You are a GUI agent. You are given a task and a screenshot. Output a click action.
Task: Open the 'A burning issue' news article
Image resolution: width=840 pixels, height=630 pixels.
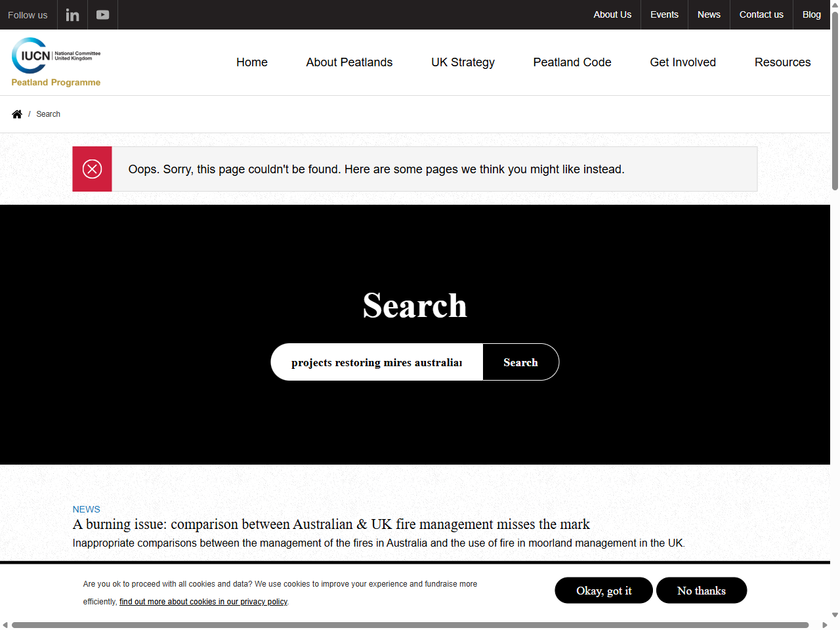(331, 524)
